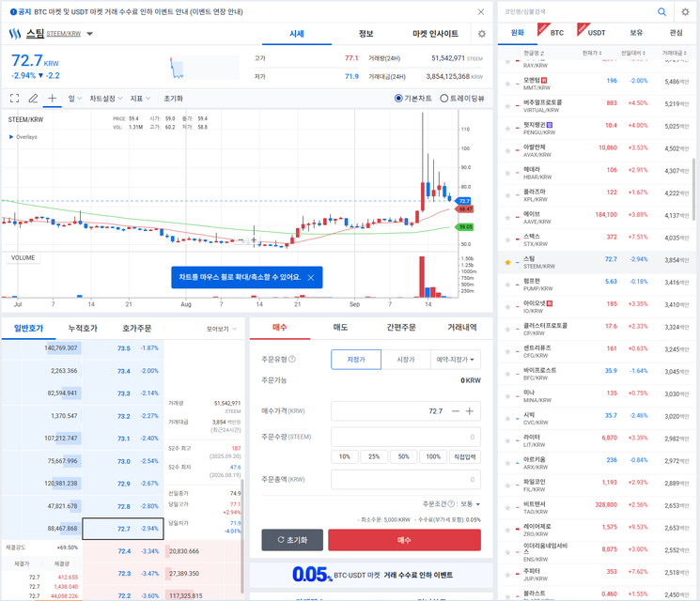Switch market list to BTC tab

[x=557, y=33]
